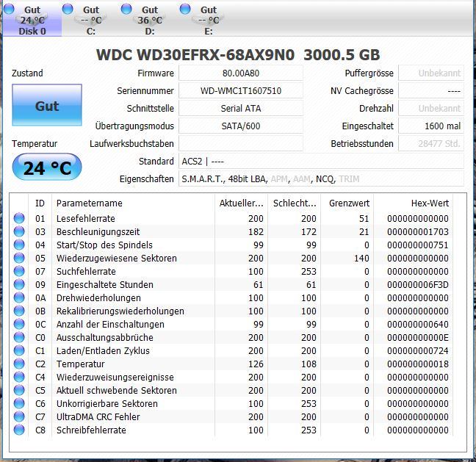
Task: Click current value 126 in the C2 Temperatur row
Action: (x=256, y=364)
